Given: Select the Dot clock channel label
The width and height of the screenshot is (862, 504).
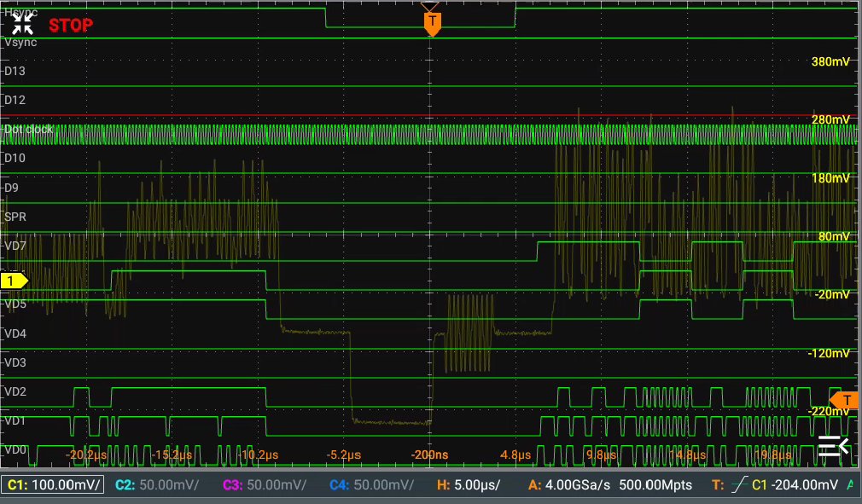Looking at the screenshot, I should point(28,129).
